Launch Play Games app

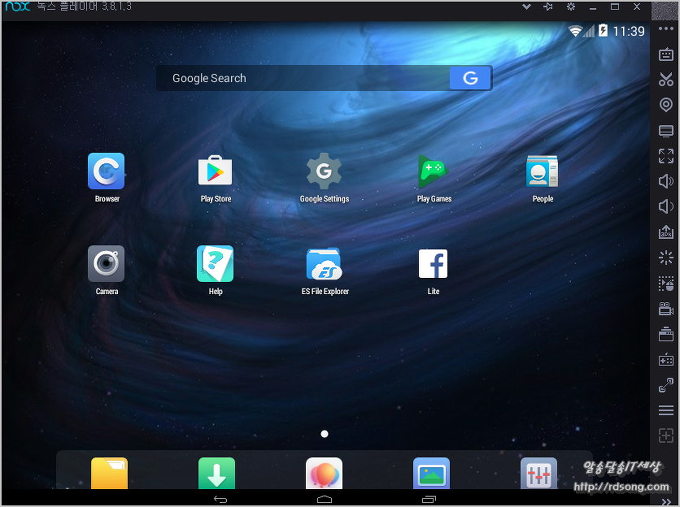pyautogui.click(x=433, y=172)
